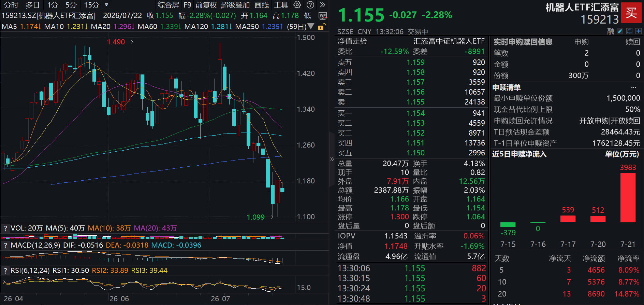Open the 59日 range dropdown triangle
Viewport: 644px width, 305px height.
tap(311, 26)
